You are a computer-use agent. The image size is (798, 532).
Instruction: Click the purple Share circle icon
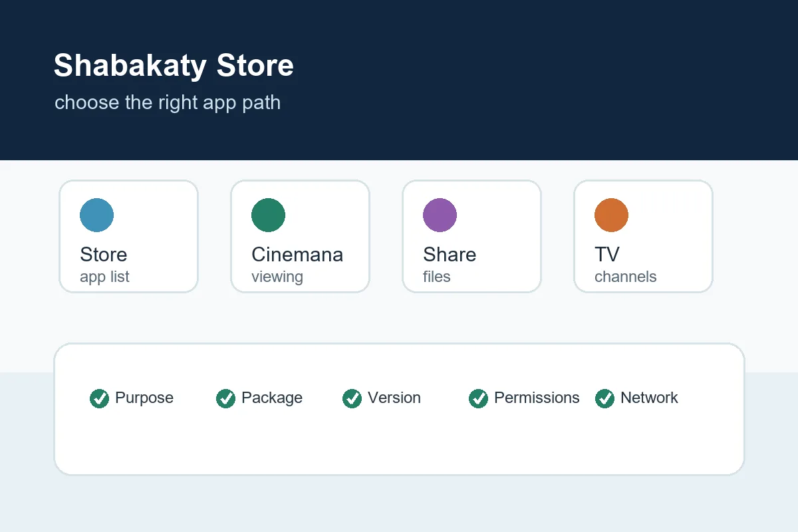[x=440, y=215]
